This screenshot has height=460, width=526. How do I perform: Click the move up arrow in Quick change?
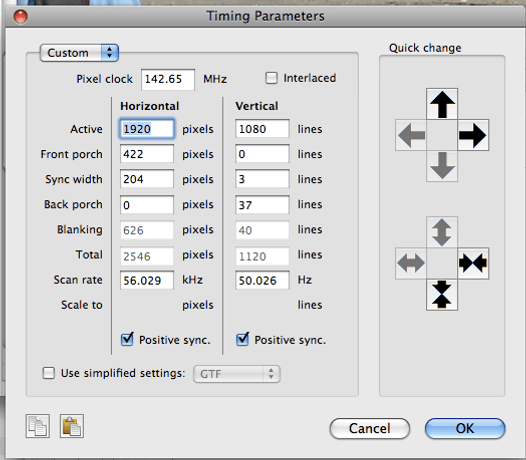(x=442, y=104)
